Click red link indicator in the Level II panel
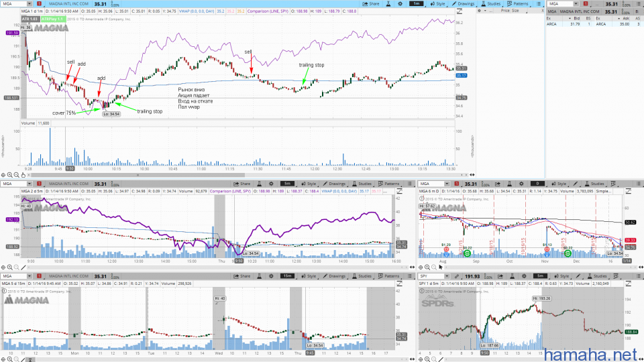 click(x=586, y=4)
